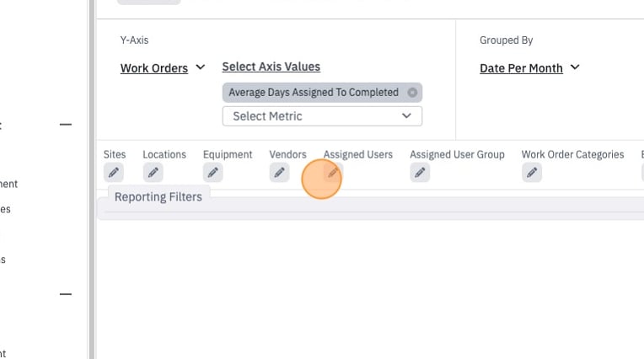Select the Reporting Filters tab label
The image size is (644, 359).
pyautogui.click(x=158, y=196)
